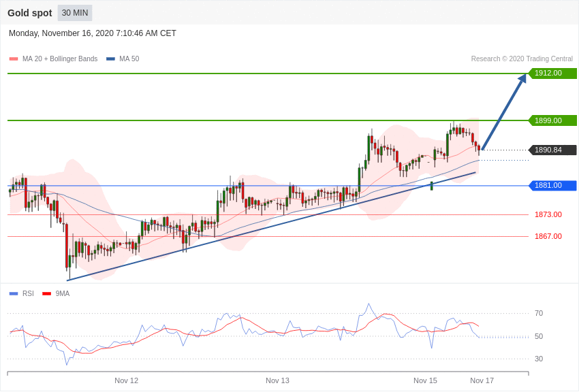Click the 1899.00 resistance price tag

click(x=552, y=120)
